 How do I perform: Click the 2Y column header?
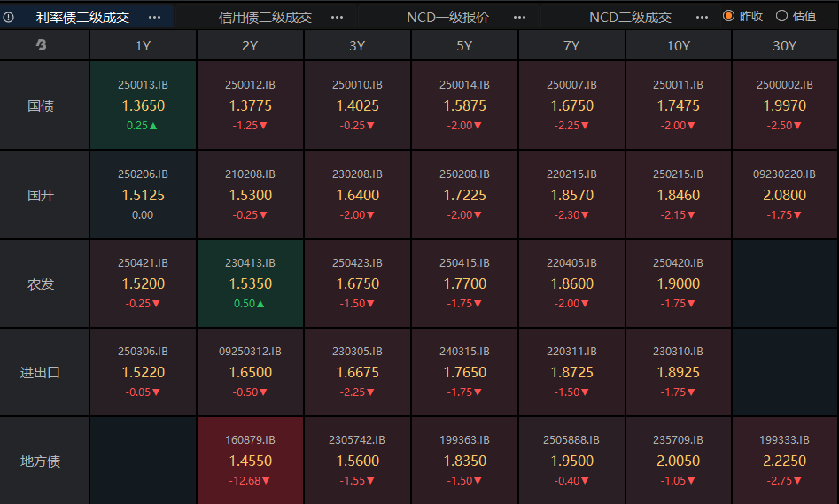click(x=250, y=45)
